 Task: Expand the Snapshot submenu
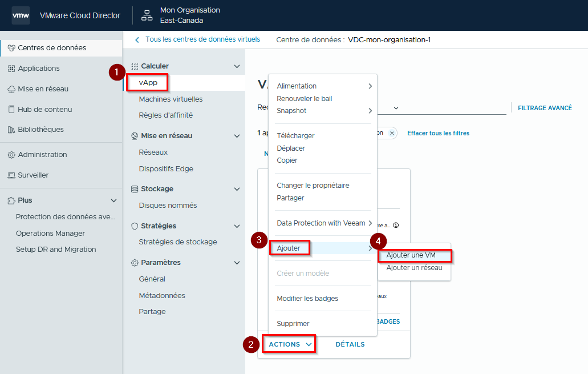(370, 111)
